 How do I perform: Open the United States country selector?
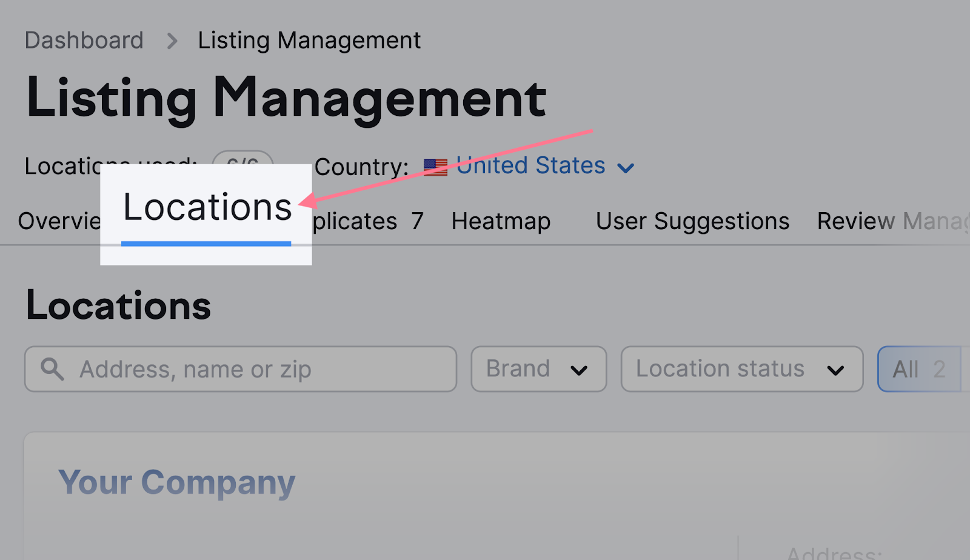tap(530, 165)
